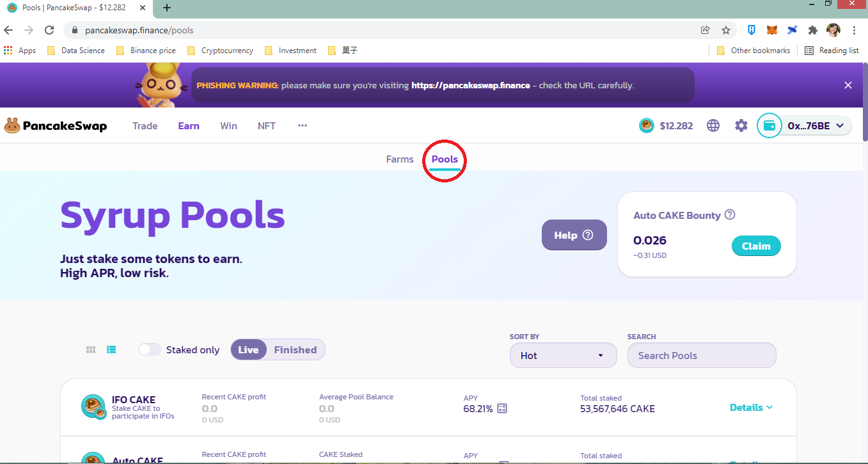The height and width of the screenshot is (464, 868).
Task: Click the IFO CAKE pool name
Action: (134, 400)
